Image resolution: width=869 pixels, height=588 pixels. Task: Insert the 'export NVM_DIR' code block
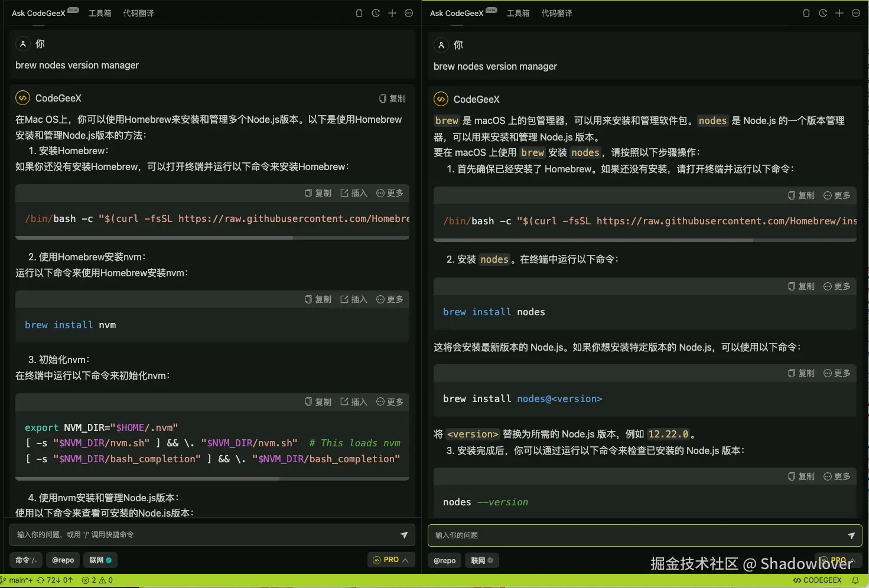[x=354, y=402]
